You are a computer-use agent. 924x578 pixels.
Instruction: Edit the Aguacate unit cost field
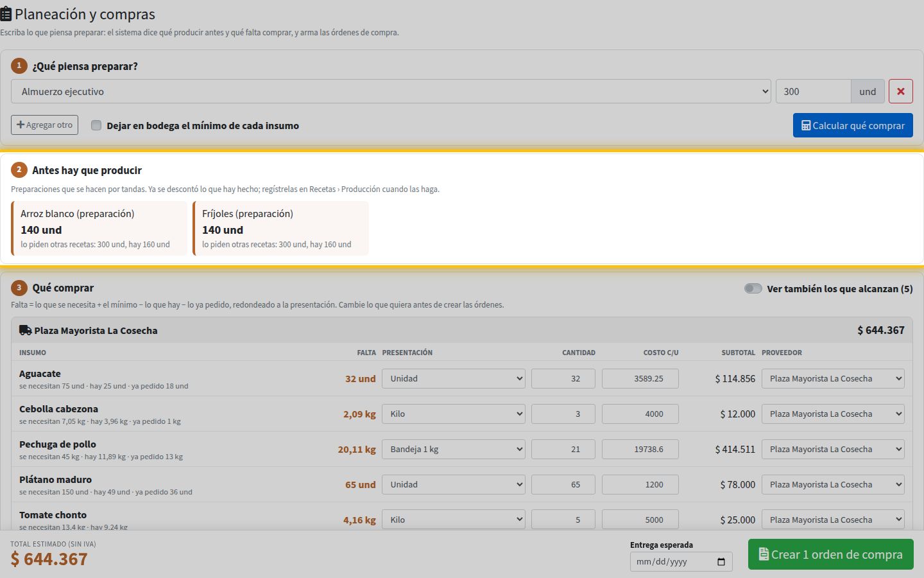(x=640, y=378)
